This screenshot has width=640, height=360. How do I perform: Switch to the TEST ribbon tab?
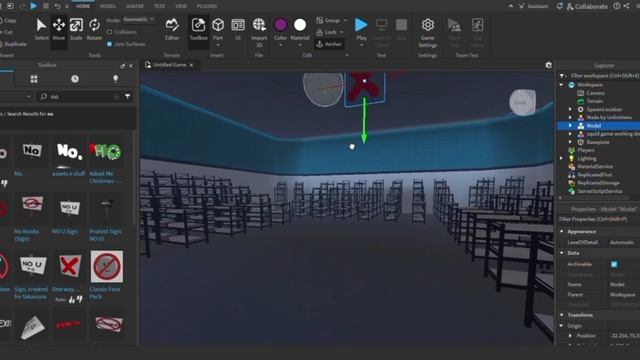tap(159, 6)
